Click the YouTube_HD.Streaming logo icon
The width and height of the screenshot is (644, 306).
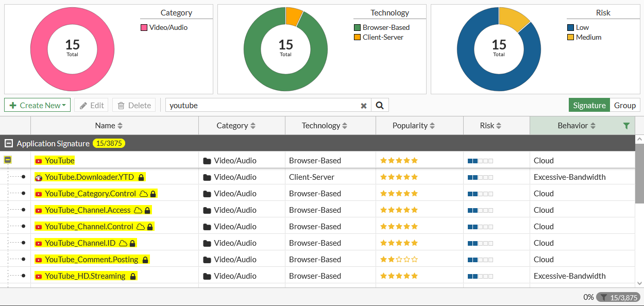pyautogui.click(x=39, y=276)
